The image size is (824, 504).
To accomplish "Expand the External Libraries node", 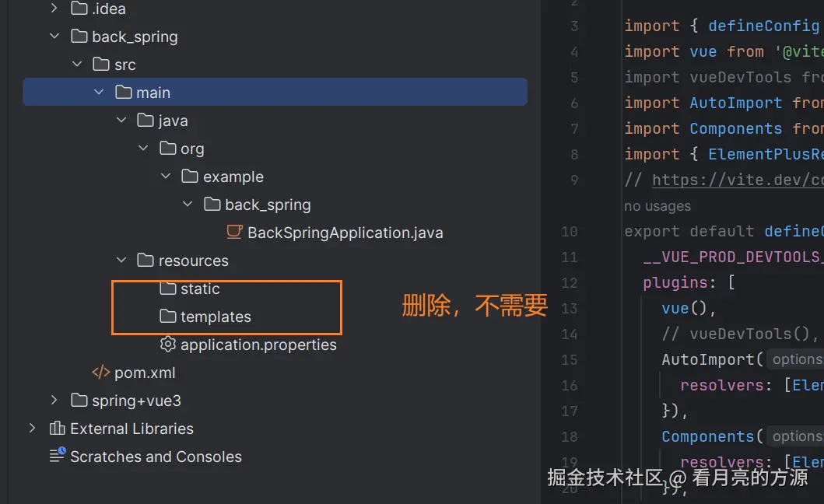I will (x=32, y=429).
